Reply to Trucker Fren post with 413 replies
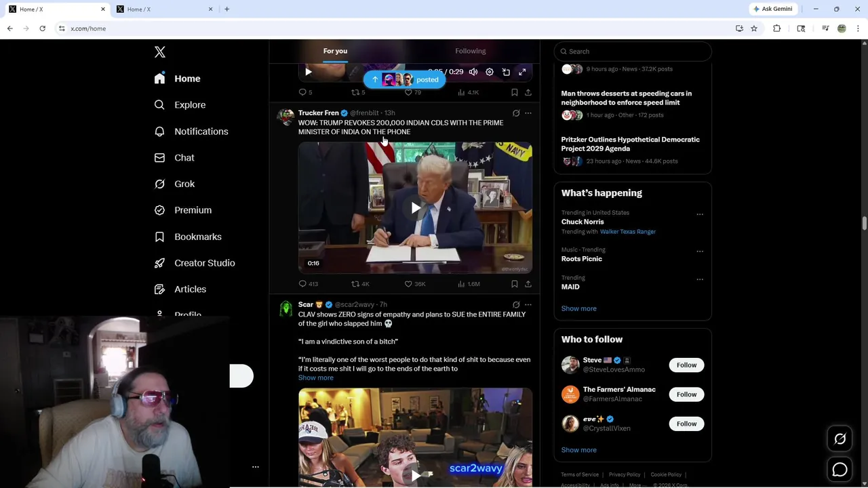Viewport: 868px width, 488px height. point(308,284)
